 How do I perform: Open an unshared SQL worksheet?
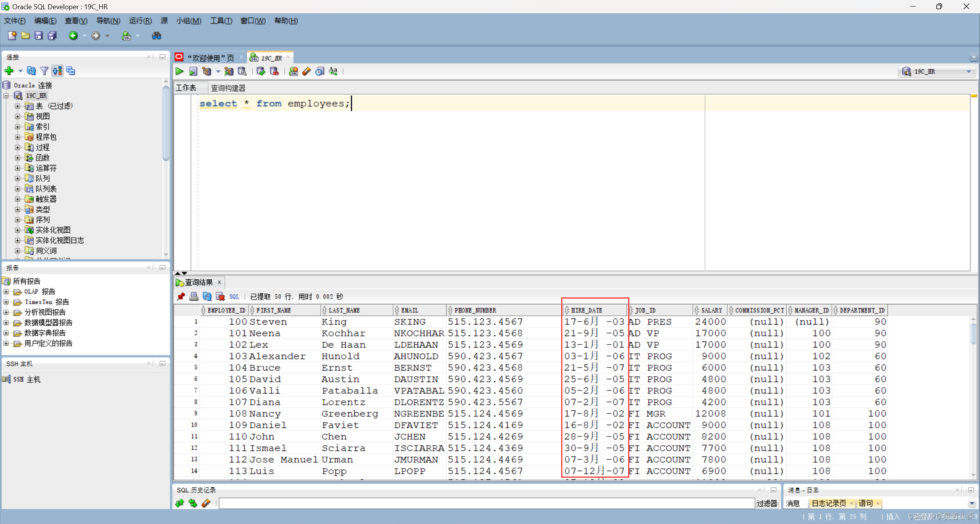point(294,71)
